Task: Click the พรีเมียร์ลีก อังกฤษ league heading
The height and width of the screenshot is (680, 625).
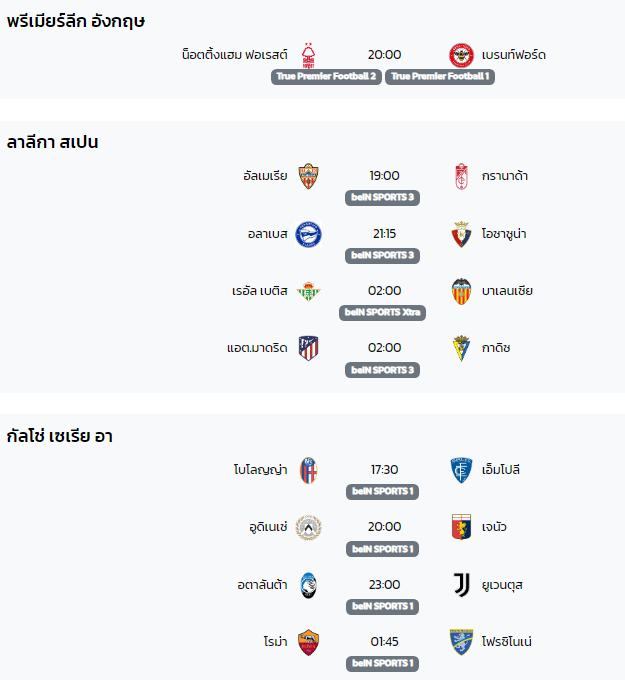Action: tap(76, 21)
